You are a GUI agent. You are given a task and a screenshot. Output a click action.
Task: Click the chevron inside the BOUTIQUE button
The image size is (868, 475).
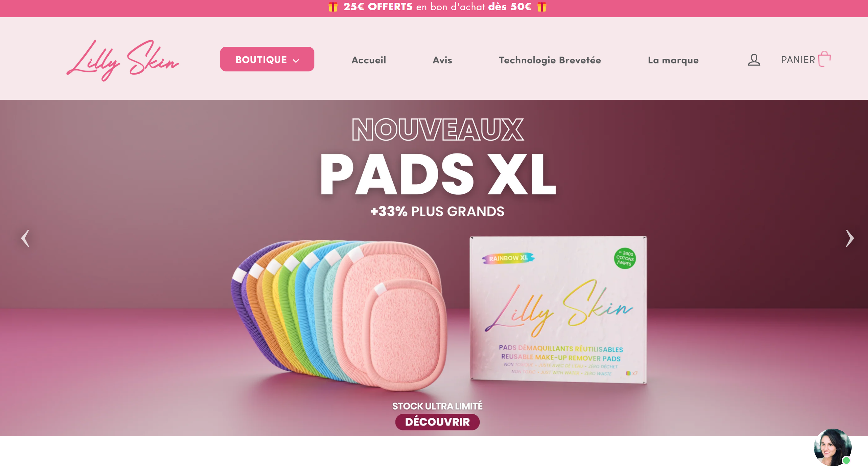pyautogui.click(x=296, y=61)
